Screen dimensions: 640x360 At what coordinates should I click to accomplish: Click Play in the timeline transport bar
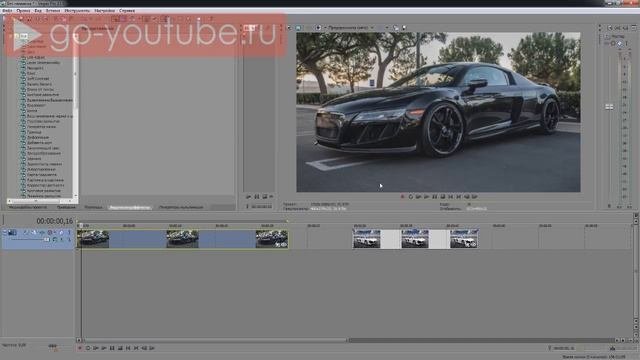104,348
